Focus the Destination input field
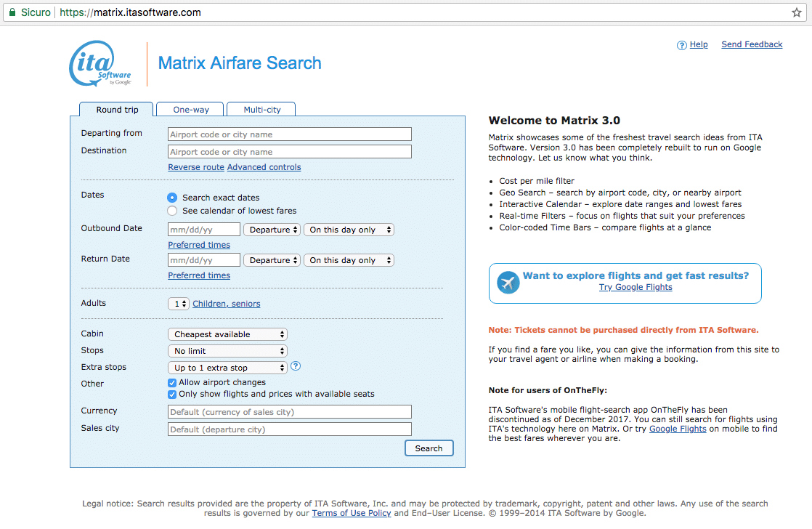 (290, 152)
